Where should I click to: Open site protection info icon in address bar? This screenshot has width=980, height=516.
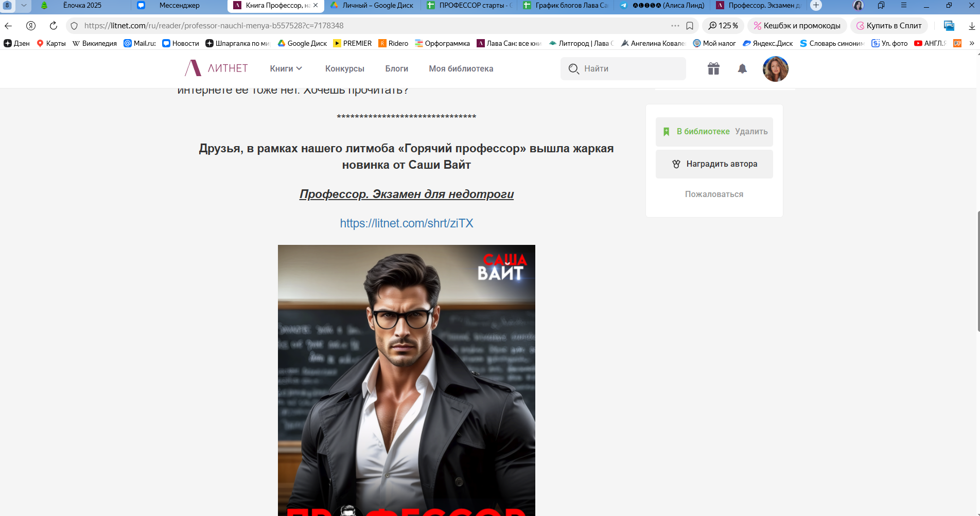point(74,26)
